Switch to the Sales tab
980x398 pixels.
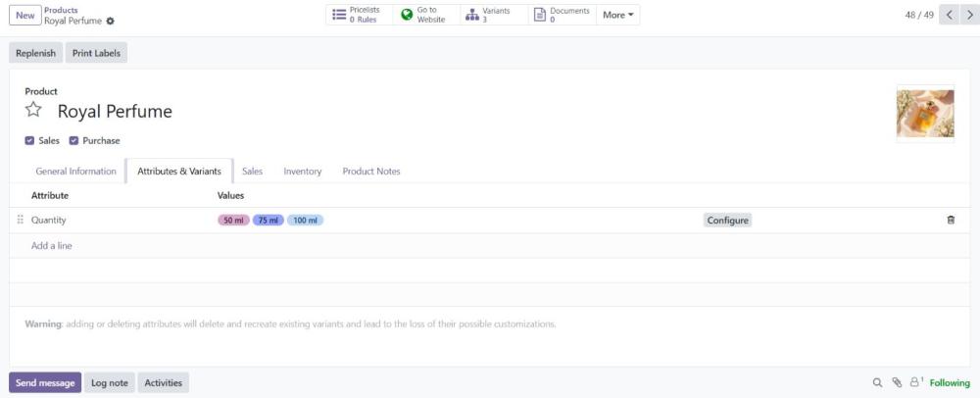tap(253, 172)
